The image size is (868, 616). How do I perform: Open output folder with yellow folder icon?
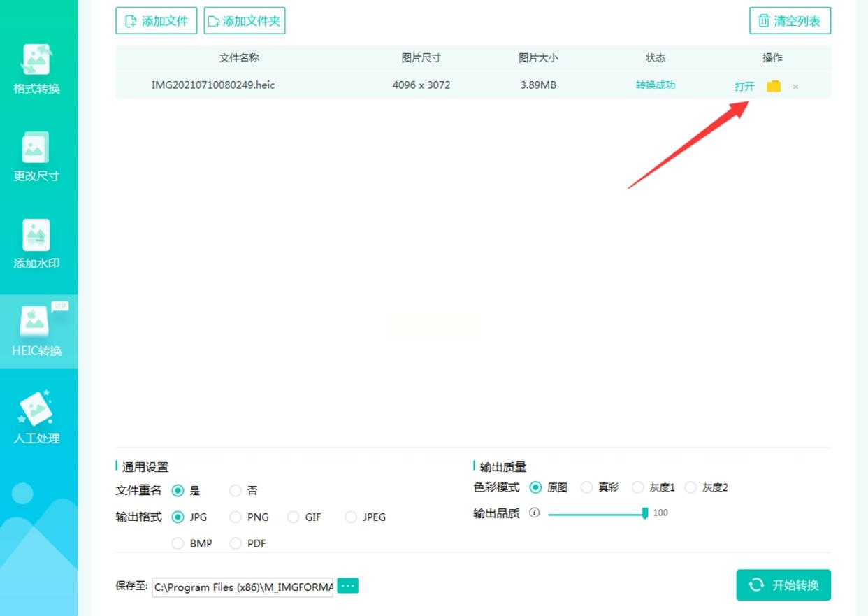773,86
